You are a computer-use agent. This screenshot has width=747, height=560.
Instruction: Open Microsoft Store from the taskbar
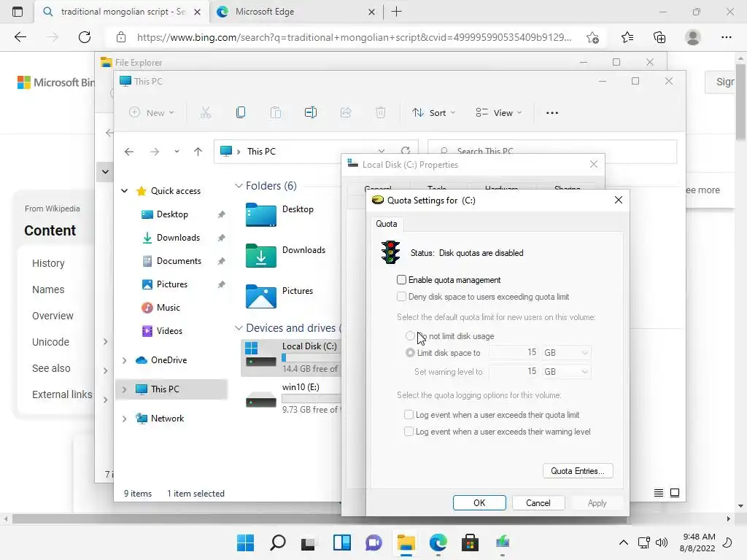point(470,542)
